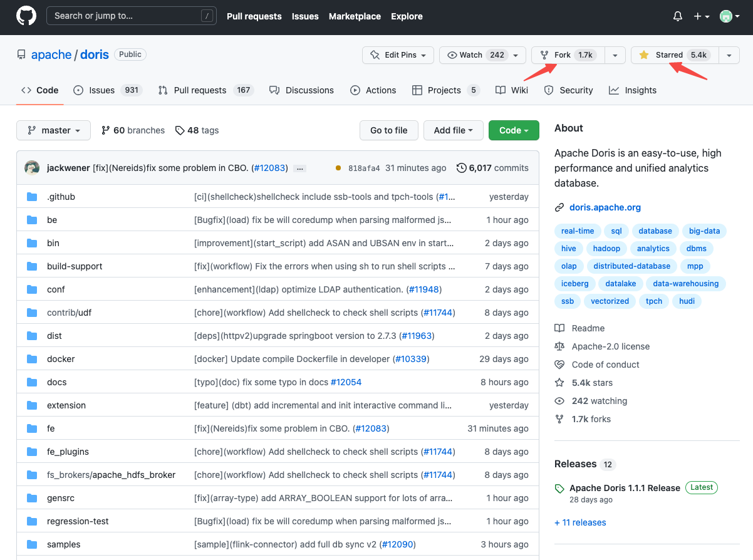Screen dimensions: 753x560
Task: Open the Wiki tab
Action: pyautogui.click(x=512, y=90)
